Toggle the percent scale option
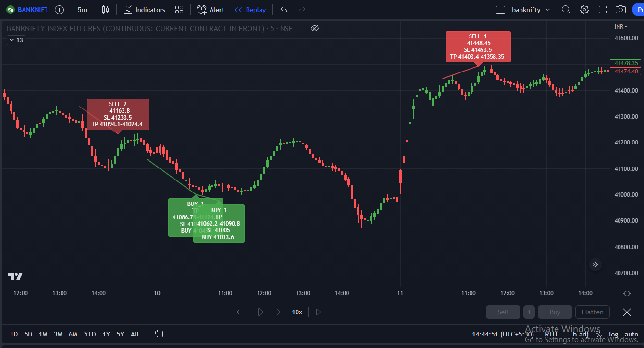The image size is (644, 348). tap(599, 334)
